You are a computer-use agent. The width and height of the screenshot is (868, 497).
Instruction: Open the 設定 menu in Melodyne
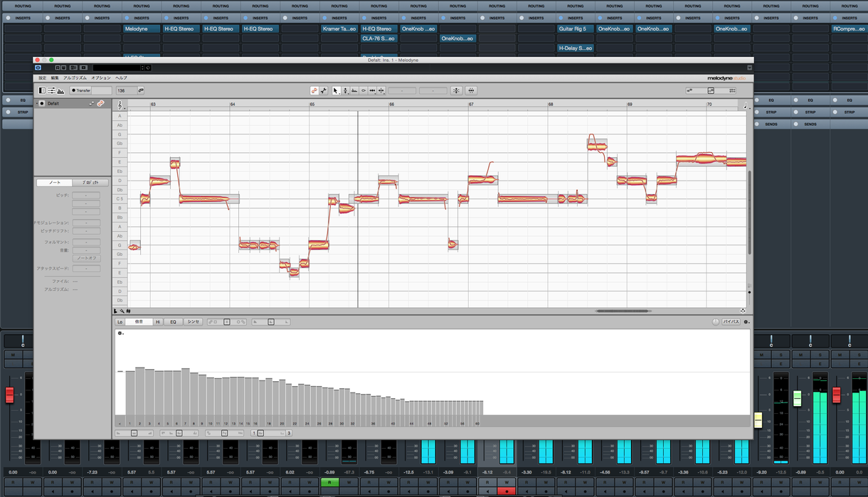click(43, 78)
